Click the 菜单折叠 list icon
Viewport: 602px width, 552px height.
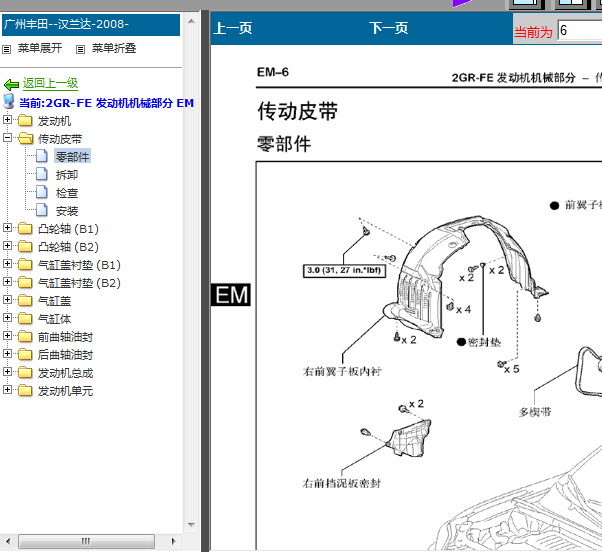tap(80, 50)
